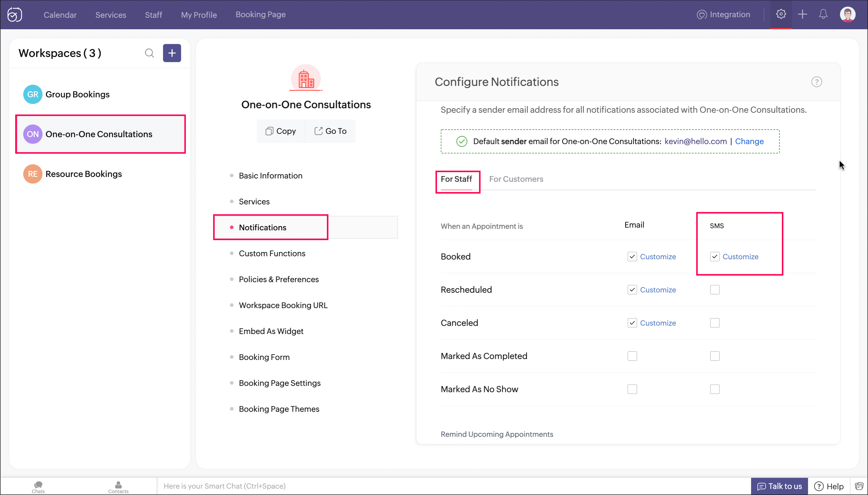This screenshot has height=495, width=868.
Task: Open Workspace Booking URL section
Action: pyautogui.click(x=283, y=305)
